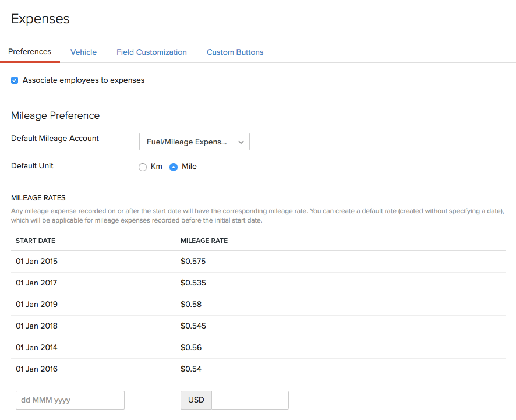This screenshot has height=420, width=516.
Task: Click the 01 Jan 2014 row
Action: click(x=37, y=348)
